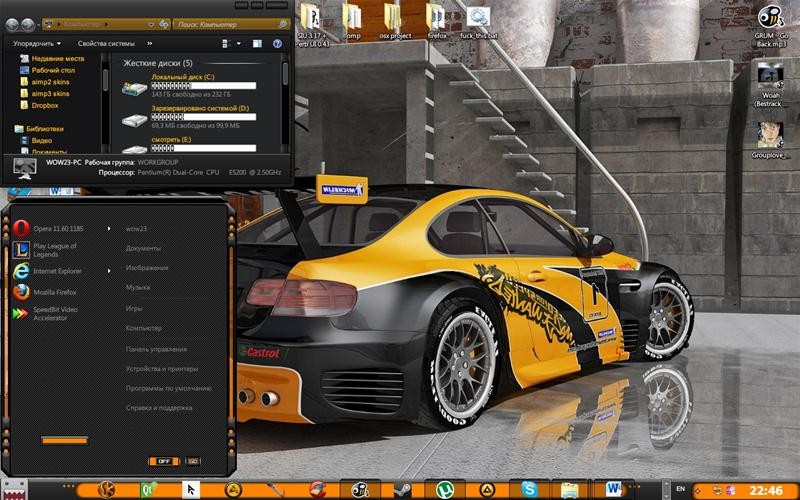800x500 pixels.
Task: Open the view options dropdown arrow
Action: 239,44
